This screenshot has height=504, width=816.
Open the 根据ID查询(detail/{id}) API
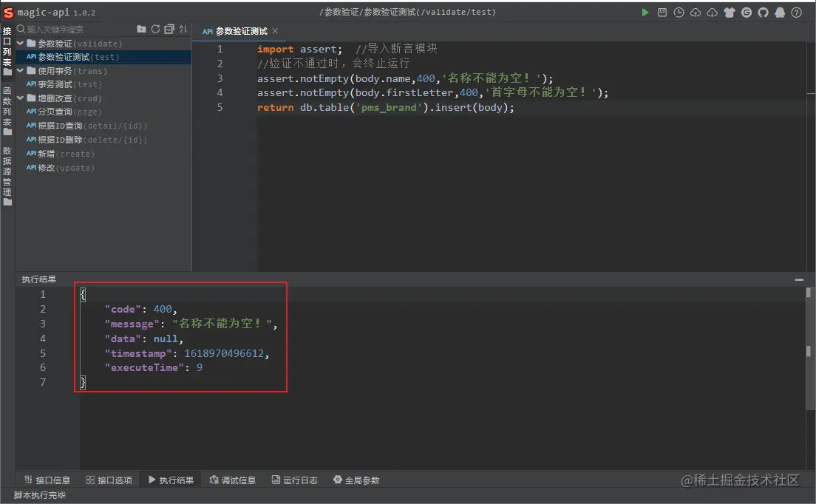pyautogui.click(x=103, y=126)
